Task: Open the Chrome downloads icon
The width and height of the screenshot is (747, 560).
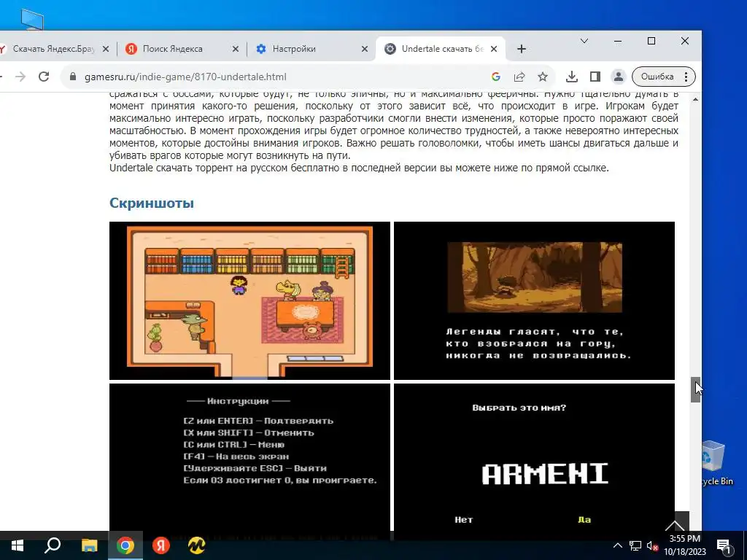Action: pyautogui.click(x=572, y=77)
